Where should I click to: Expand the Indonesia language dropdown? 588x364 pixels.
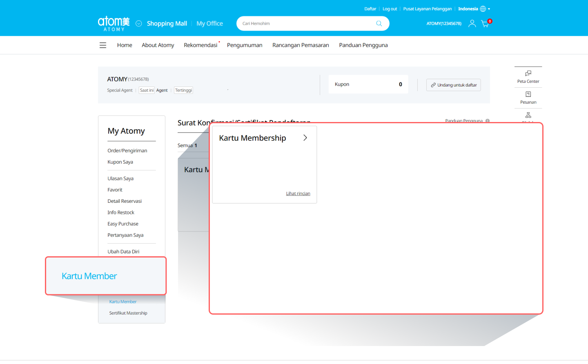tap(489, 9)
